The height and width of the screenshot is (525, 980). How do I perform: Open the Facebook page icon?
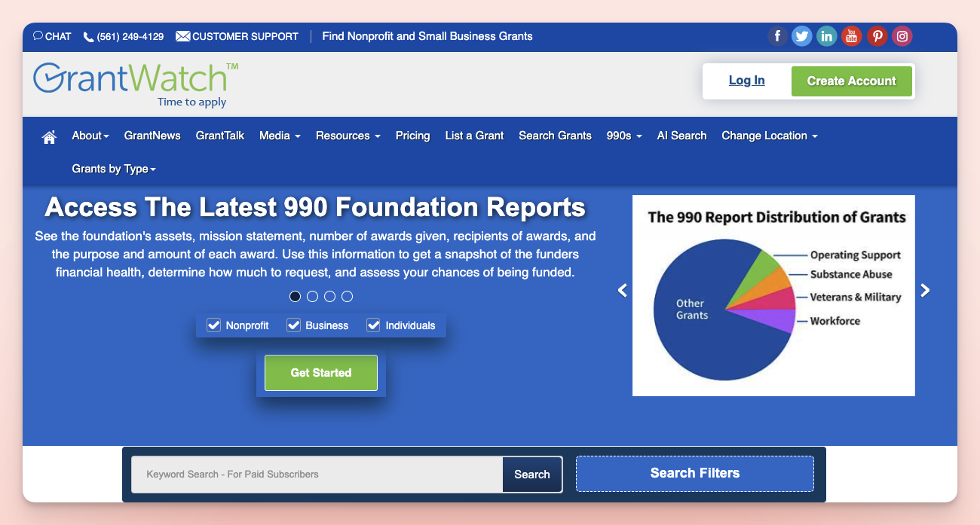click(777, 35)
